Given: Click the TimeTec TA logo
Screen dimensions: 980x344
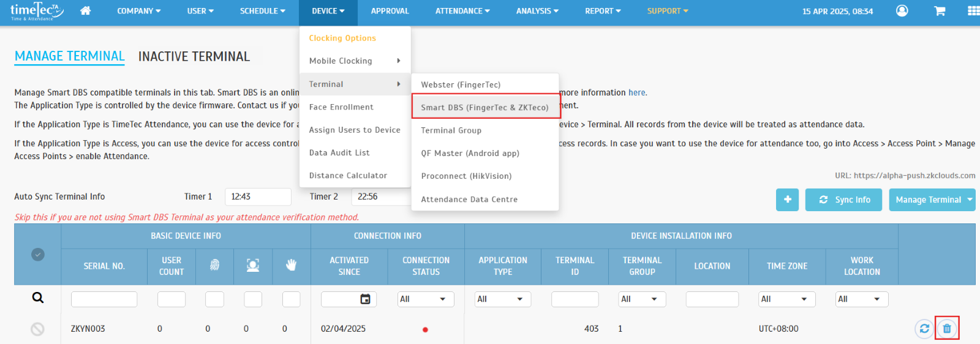Looking at the screenshot, I should tap(37, 11).
